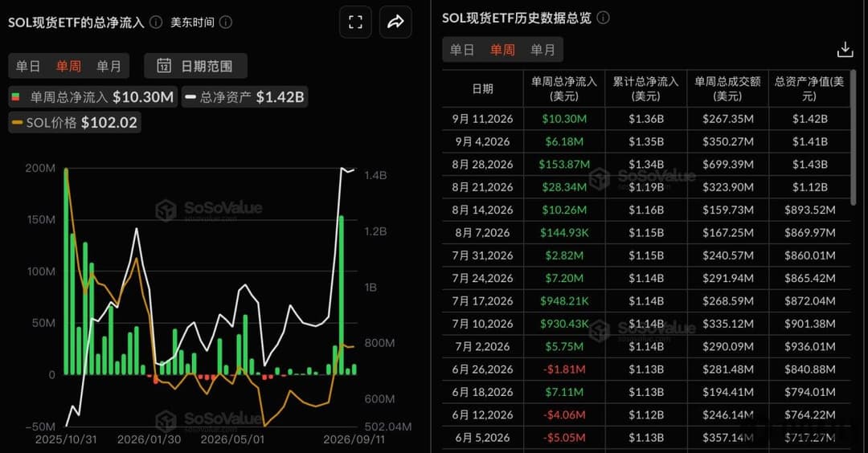Viewport: 868px width, 453px height.
Task: Open info icon beside SOL现货ETF历史数据总览
Action: coord(604,18)
